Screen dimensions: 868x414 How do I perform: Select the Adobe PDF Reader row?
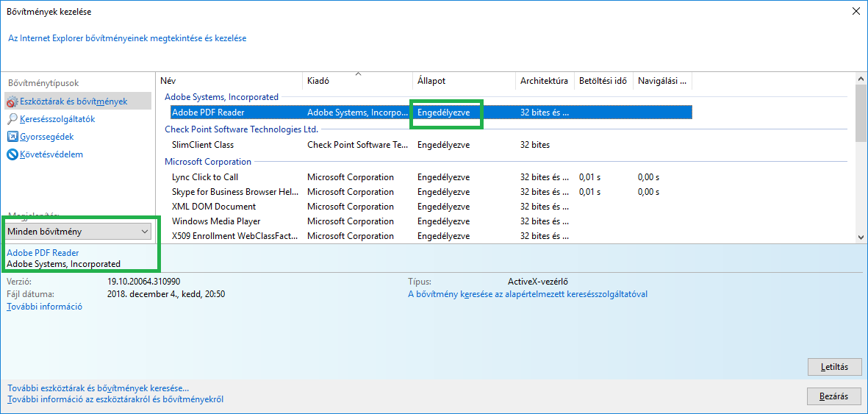(208, 113)
